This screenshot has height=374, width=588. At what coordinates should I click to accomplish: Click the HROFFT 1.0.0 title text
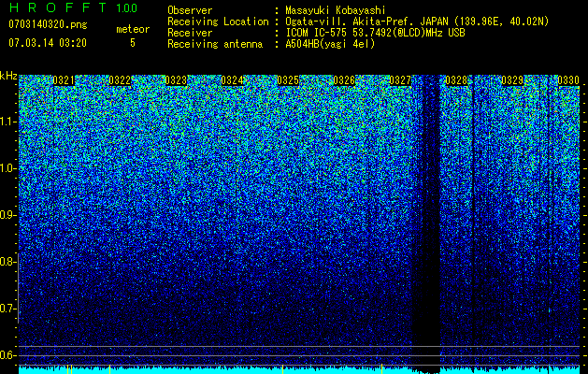point(73,7)
